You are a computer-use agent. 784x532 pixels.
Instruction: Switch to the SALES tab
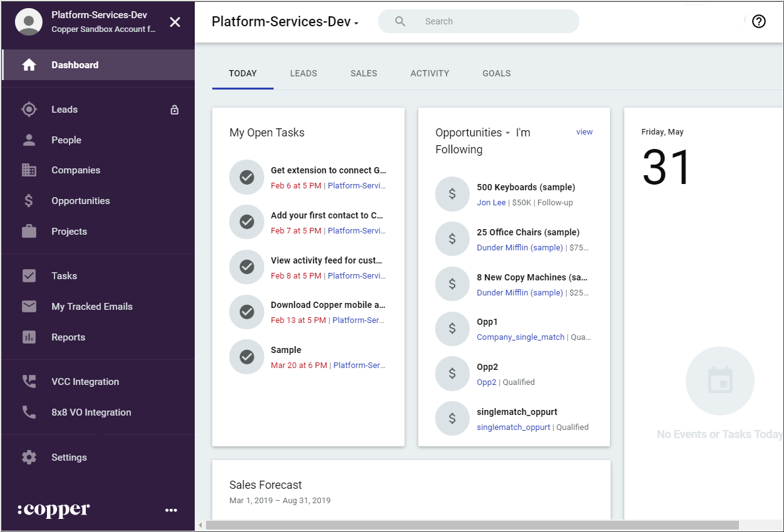364,73
